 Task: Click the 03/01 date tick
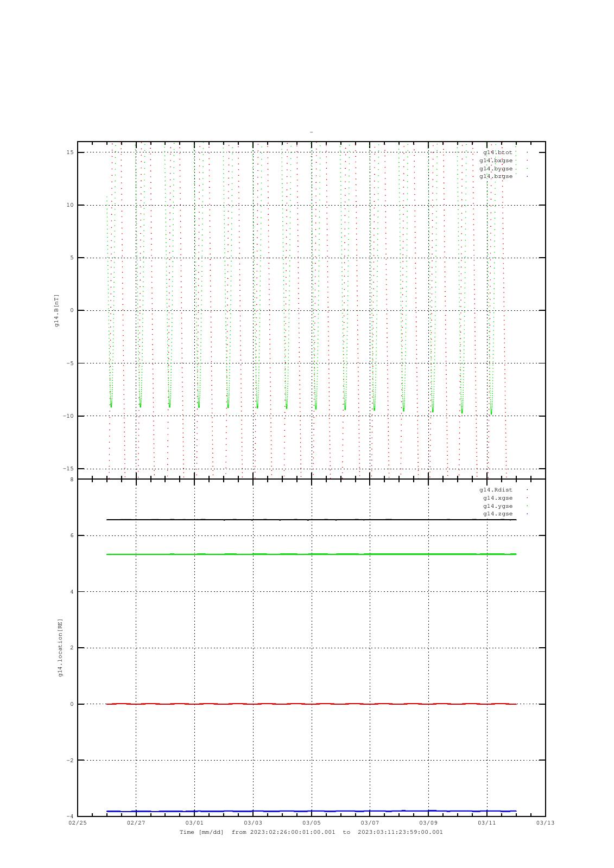pos(194,823)
